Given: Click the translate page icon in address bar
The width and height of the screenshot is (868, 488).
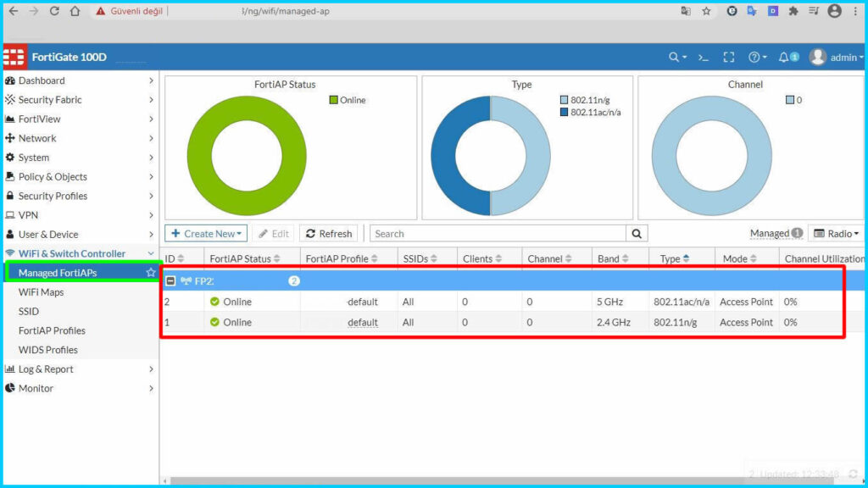Looking at the screenshot, I should [x=685, y=11].
